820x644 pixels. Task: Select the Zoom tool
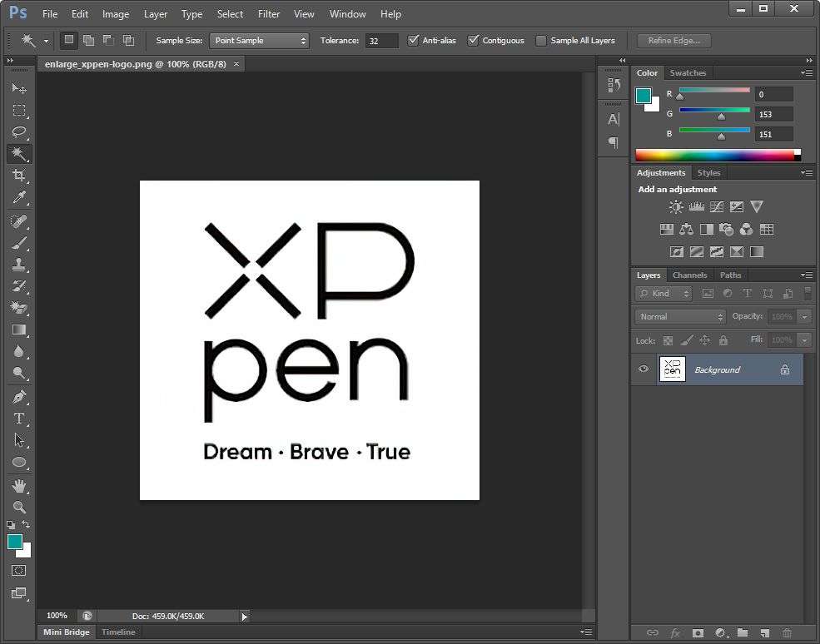click(18, 508)
